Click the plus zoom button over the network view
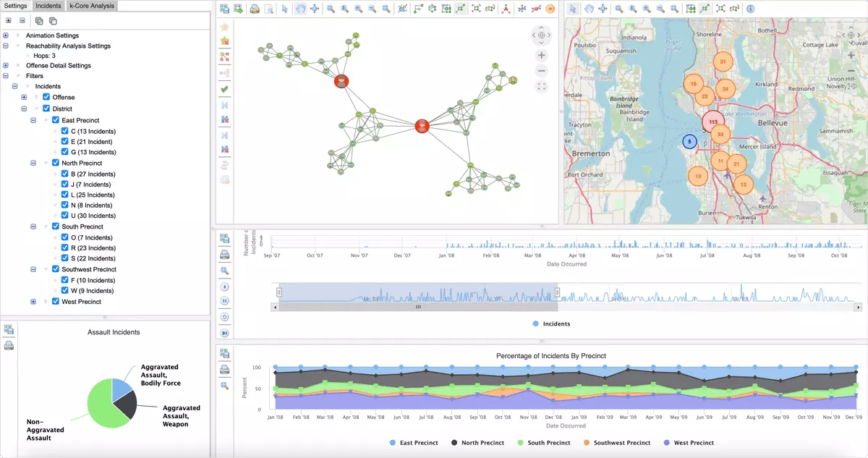Screen dimensions: 868x458 pos(541,54)
